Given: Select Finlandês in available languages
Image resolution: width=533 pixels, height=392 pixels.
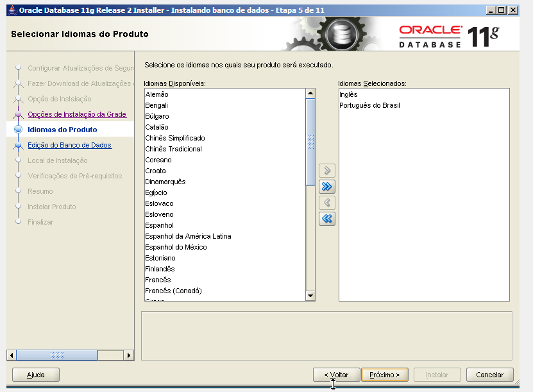Looking at the screenshot, I should tap(225, 269).
